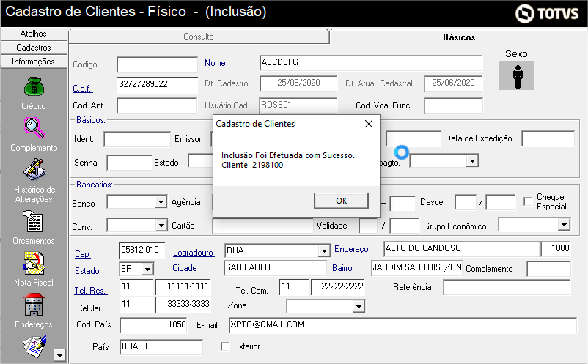The image size is (588, 364).
Task: Click the C.p.f. field with 32727289022
Action: [x=157, y=85]
